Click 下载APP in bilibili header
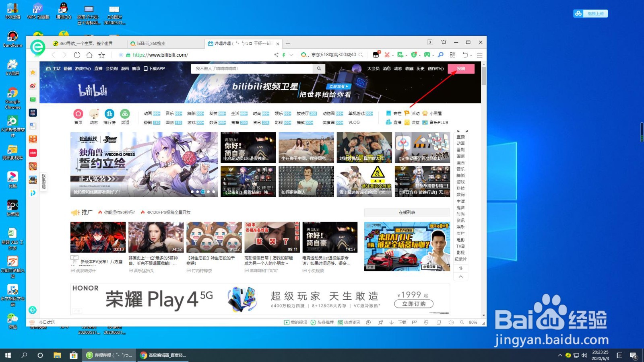This screenshot has width=644, height=362. coord(154,69)
